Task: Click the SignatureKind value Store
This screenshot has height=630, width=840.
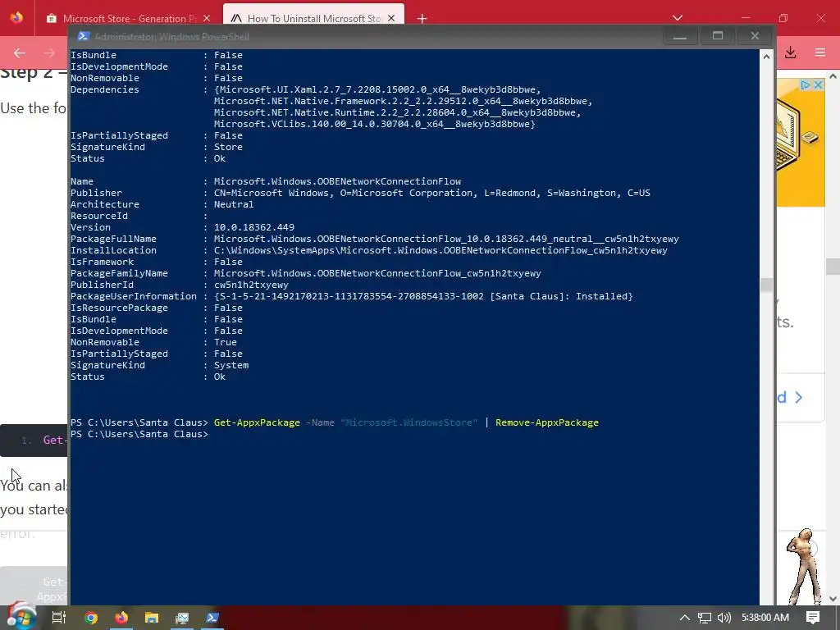Action: click(228, 147)
